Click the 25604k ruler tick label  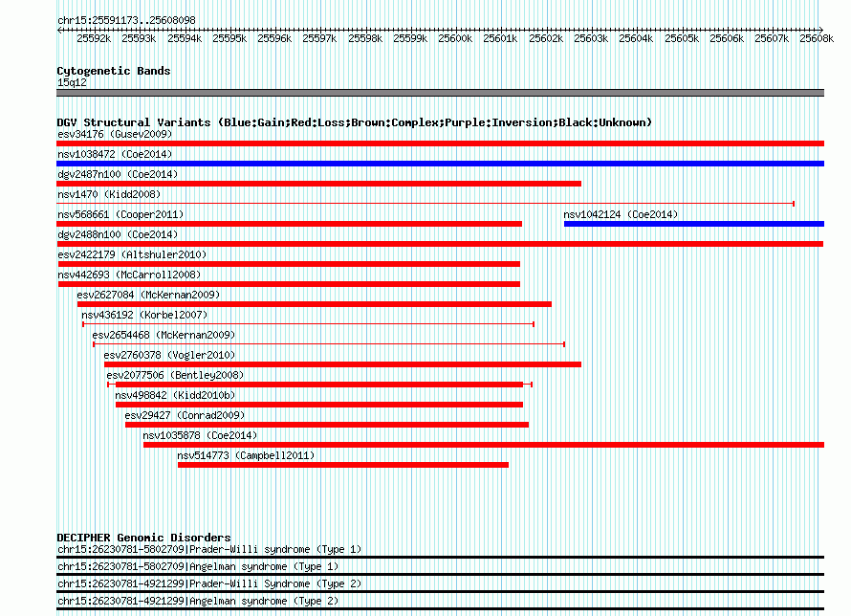click(636, 38)
